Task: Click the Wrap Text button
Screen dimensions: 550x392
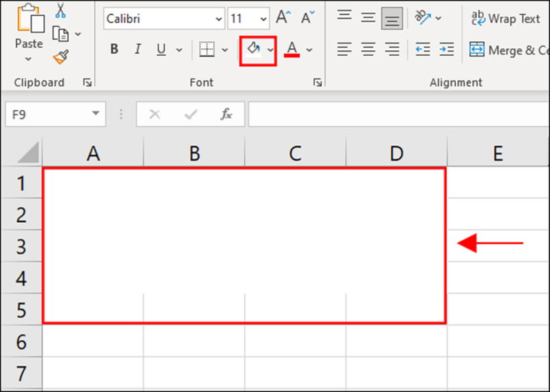Action: tap(505, 19)
